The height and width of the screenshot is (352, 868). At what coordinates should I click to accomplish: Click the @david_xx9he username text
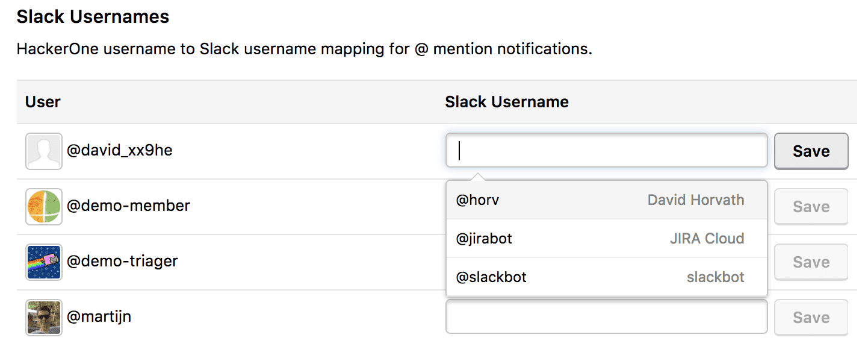pyautogui.click(x=120, y=151)
